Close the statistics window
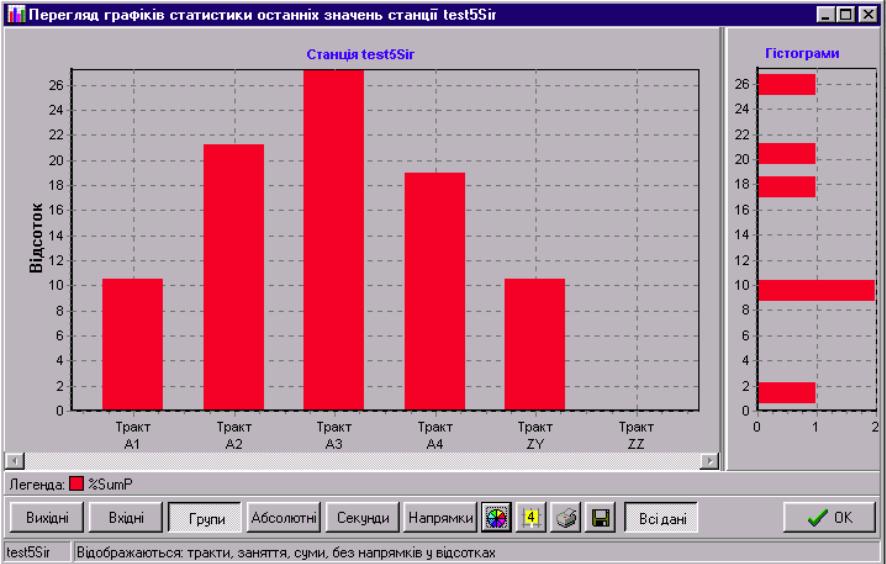Viewport: 886px width, 564px height. click(867, 14)
